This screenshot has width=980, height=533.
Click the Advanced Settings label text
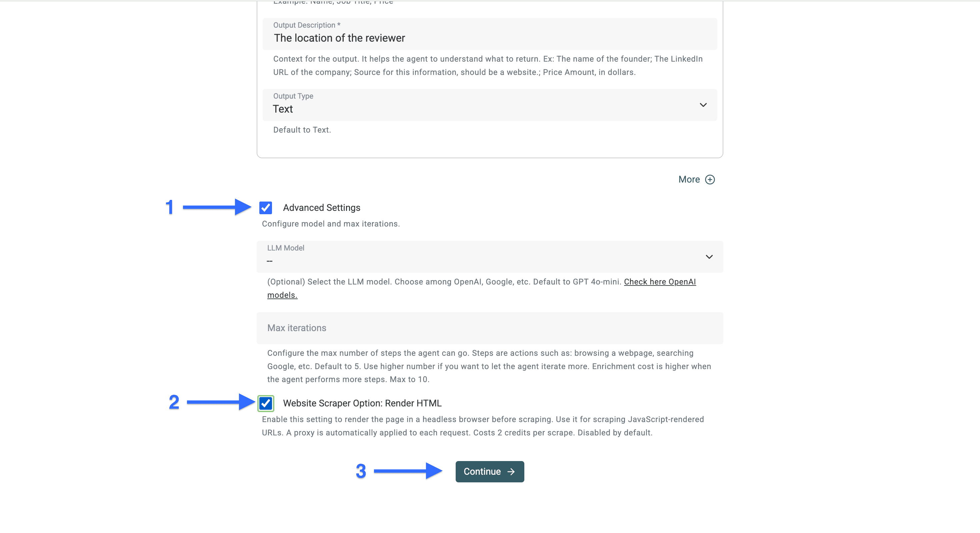click(x=321, y=208)
